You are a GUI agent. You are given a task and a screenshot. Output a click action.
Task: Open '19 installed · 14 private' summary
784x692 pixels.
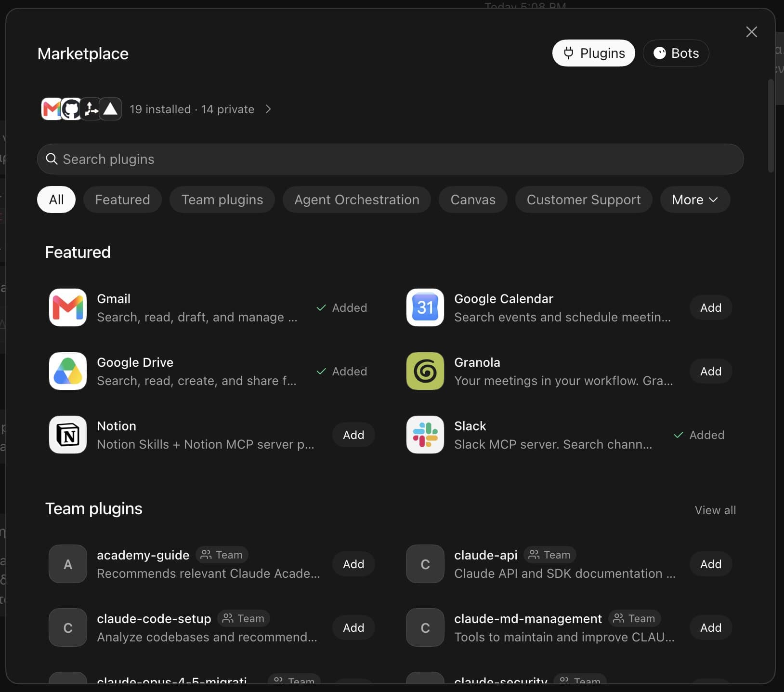192,109
